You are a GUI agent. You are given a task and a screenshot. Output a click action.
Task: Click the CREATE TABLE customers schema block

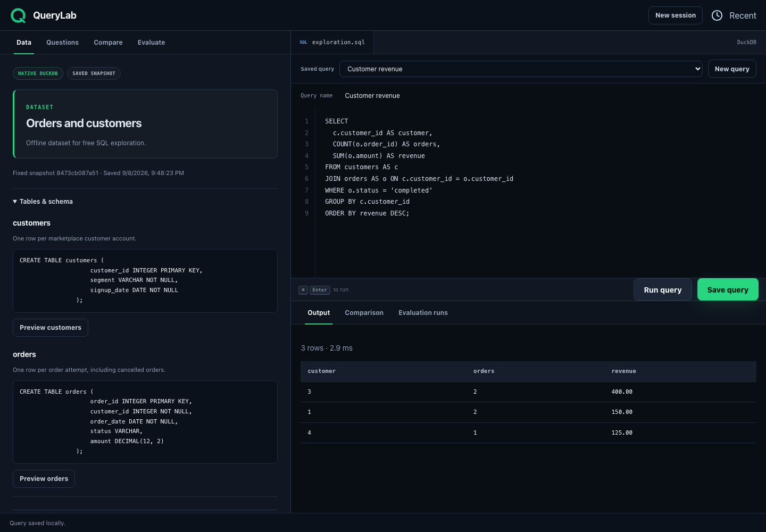[145, 281]
